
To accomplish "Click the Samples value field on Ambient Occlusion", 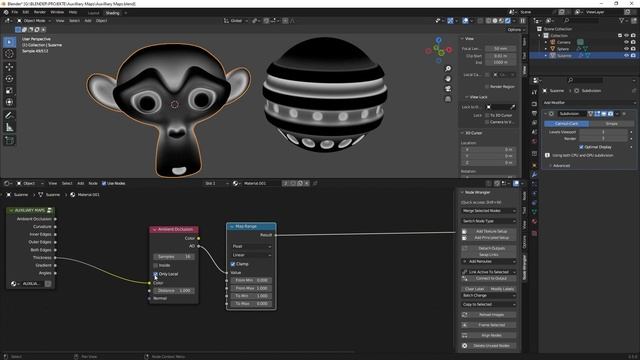I will click(x=174, y=257).
